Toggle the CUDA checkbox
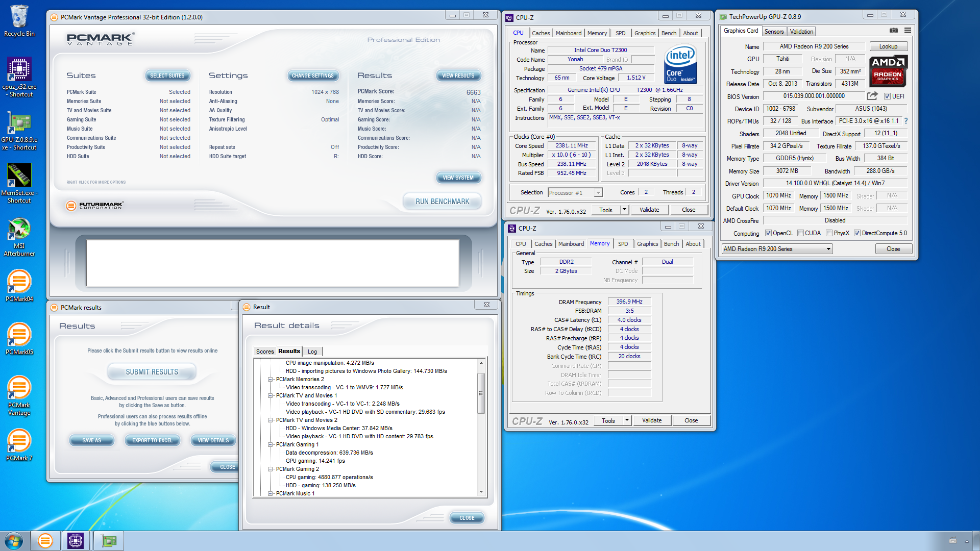Image resolution: width=980 pixels, height=551 pixels. tap(800, 233)
